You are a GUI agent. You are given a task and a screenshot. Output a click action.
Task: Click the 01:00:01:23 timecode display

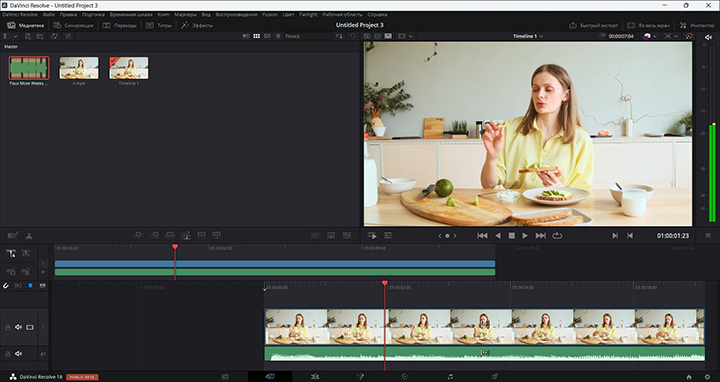tap(673, 236)
